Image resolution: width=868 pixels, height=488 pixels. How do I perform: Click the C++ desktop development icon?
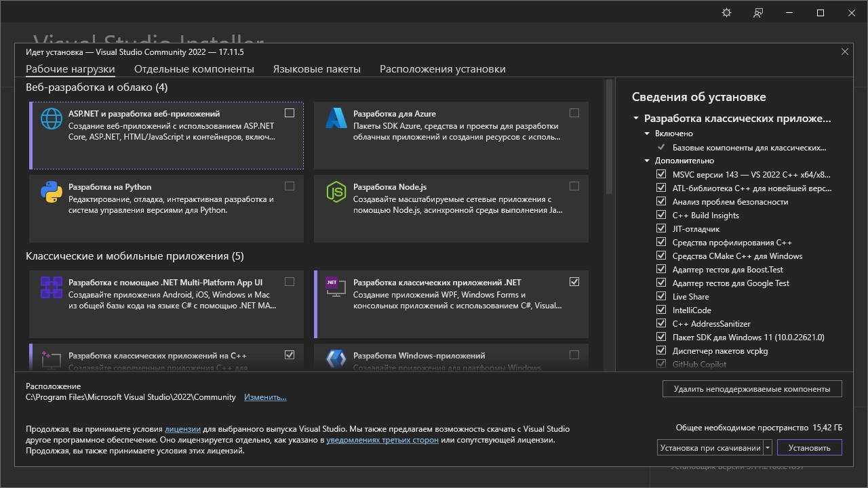pyautogui.click(x=52, y=359)
